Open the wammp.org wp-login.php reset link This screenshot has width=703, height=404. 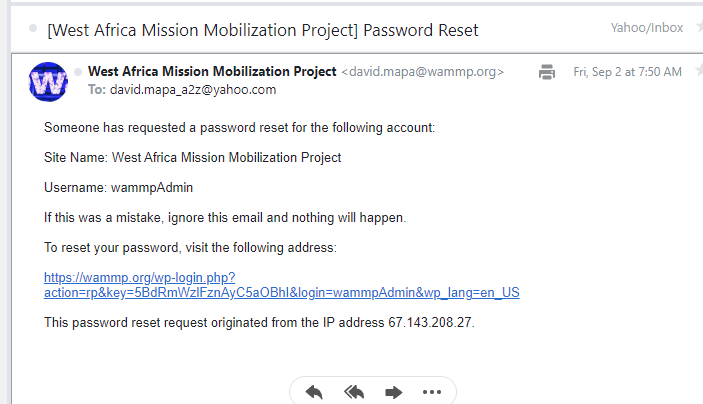tap(139, 278)
